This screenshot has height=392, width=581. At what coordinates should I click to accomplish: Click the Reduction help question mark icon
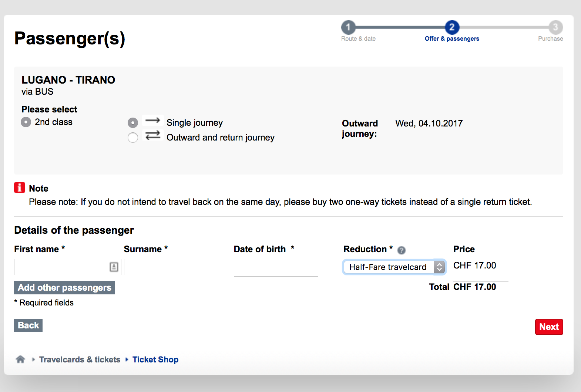(x=401, y=250)
